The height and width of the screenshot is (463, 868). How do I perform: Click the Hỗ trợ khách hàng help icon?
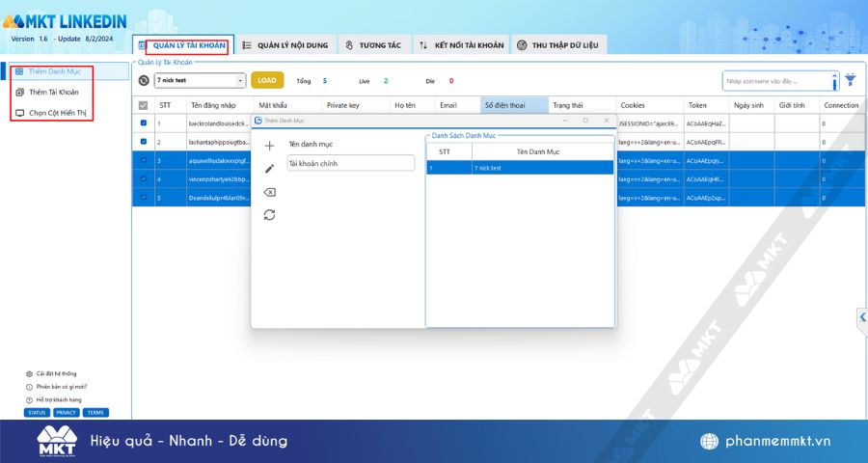29,400
